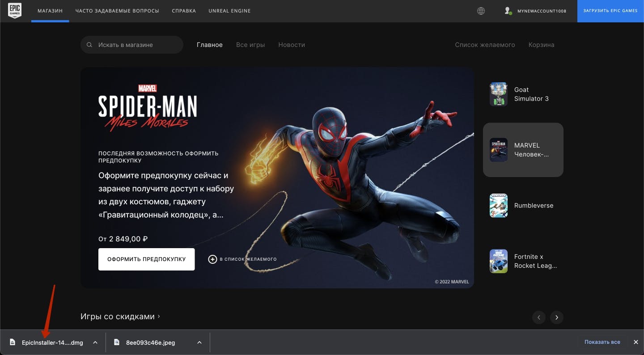
Task: Click the От 2 849,00 ₽ price
Action: point(123,239)
